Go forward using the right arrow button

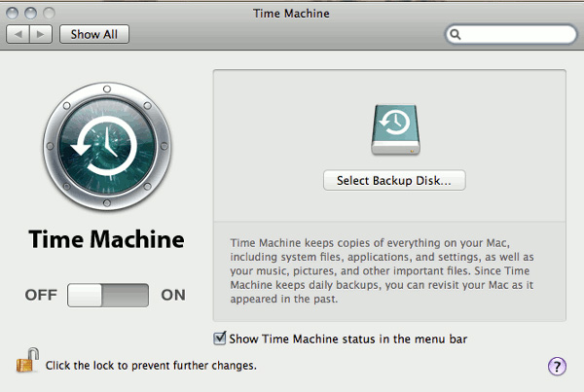41,34
